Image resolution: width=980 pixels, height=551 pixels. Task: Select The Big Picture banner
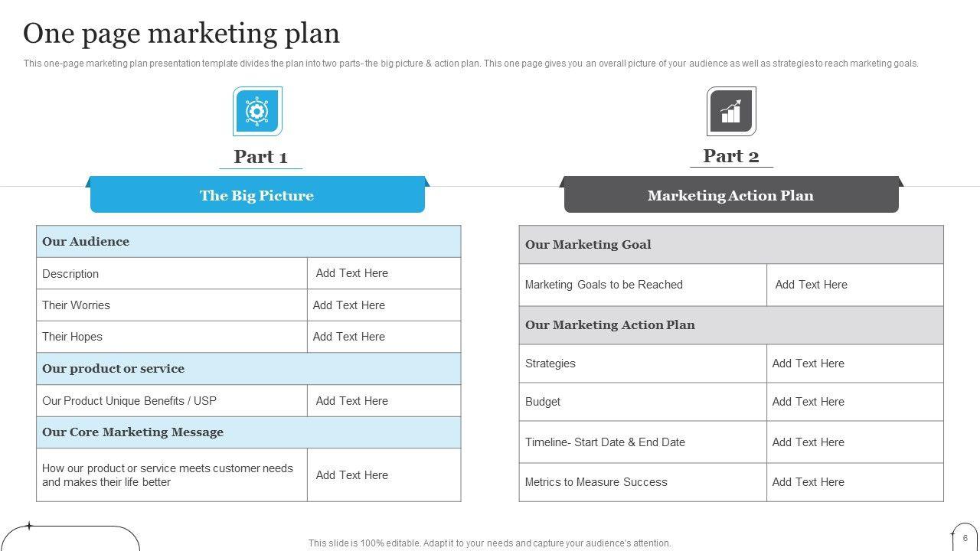click(257, 196)
